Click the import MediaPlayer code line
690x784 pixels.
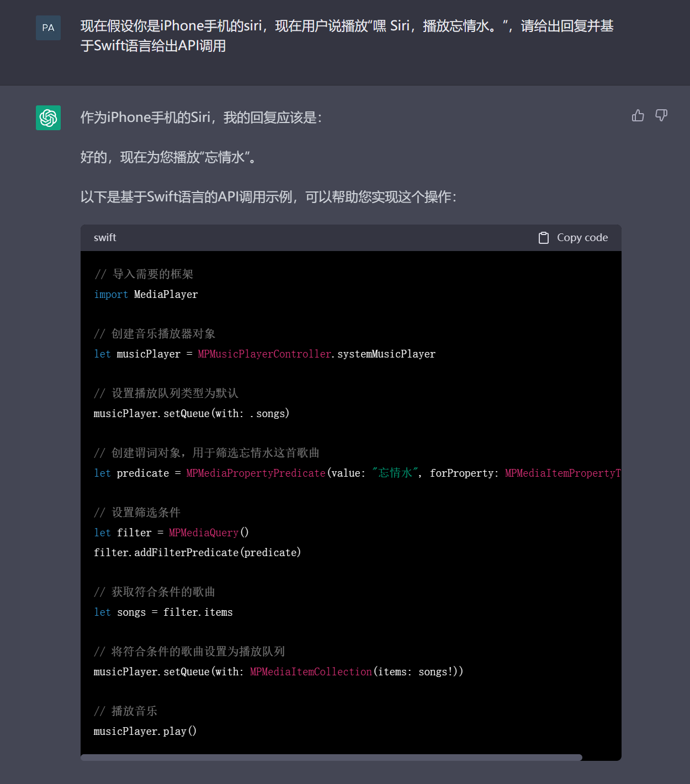point(146,295)
